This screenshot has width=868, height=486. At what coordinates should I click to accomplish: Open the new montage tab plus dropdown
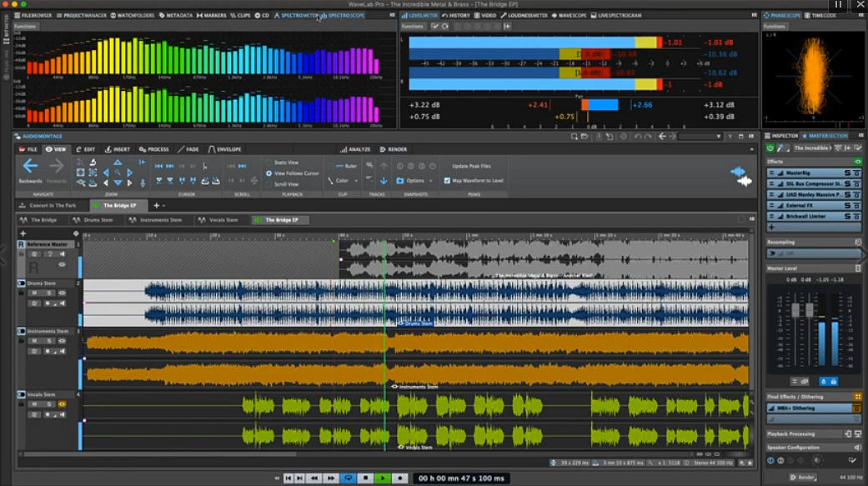point(159,205)
